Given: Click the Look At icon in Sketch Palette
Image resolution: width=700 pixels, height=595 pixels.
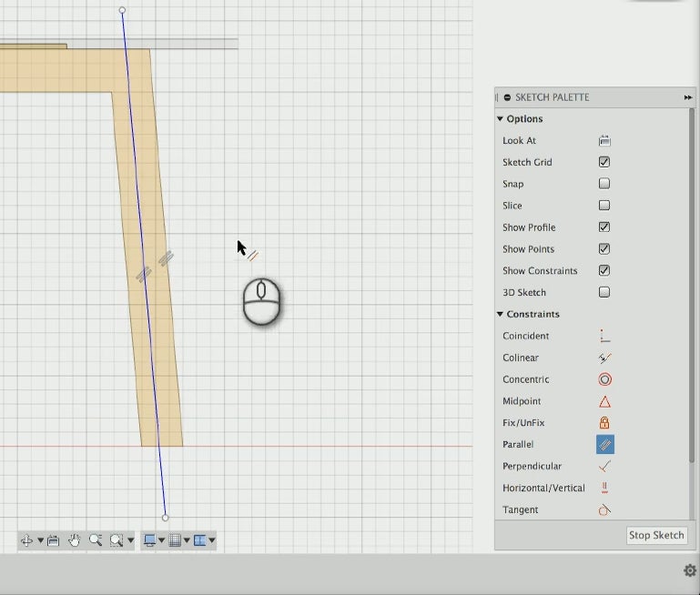Looking at the screenshot, I should point(604,140).
